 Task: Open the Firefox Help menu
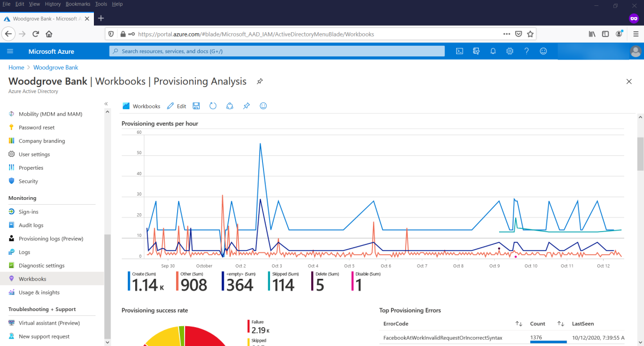(x=117, y=4)
